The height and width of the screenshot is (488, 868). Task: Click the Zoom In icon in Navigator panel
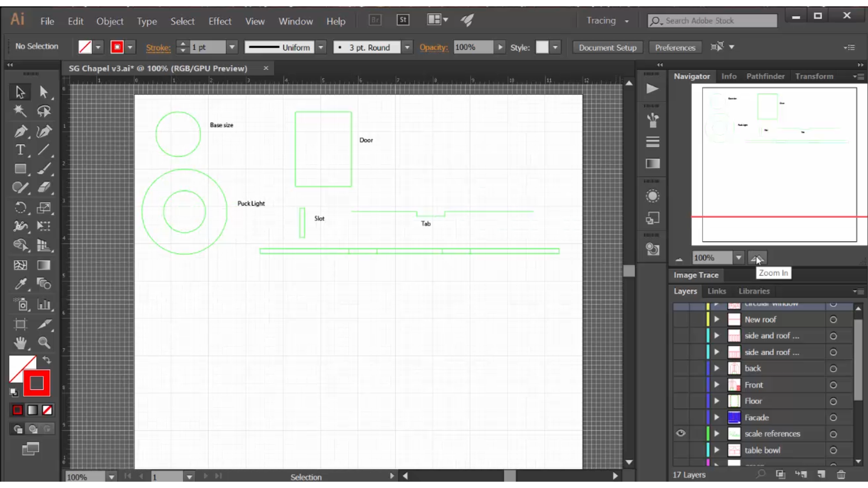(x=757, y=258)
